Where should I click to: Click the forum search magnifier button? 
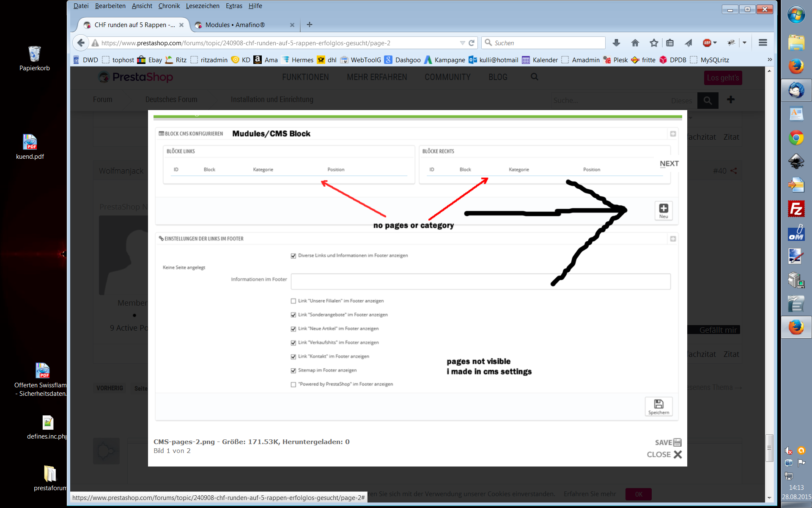point(708,100)
